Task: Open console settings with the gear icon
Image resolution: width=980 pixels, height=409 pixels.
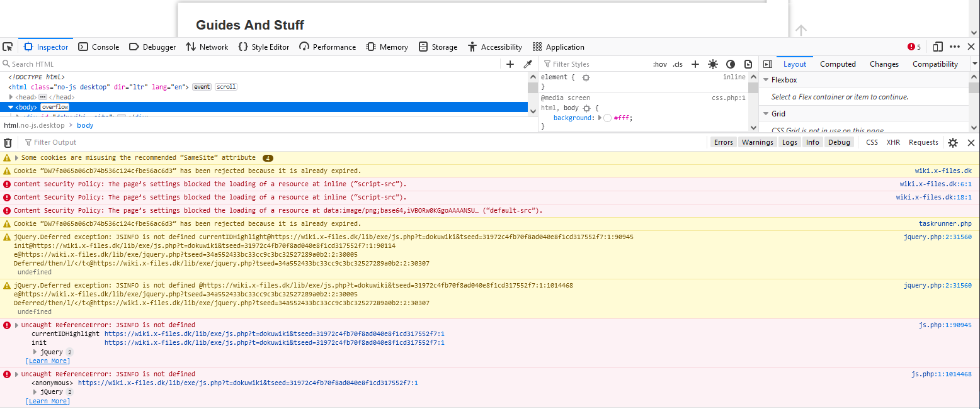Action: point(952,142)
